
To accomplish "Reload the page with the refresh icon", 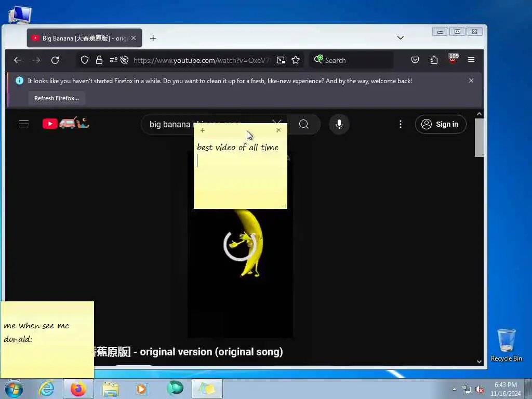I will (55, 60).
